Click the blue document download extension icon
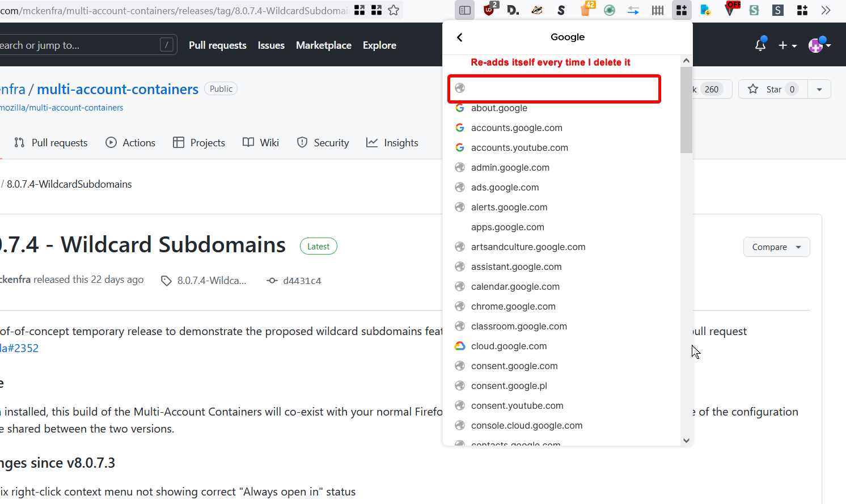846x504 pixels. pos(705,10)
